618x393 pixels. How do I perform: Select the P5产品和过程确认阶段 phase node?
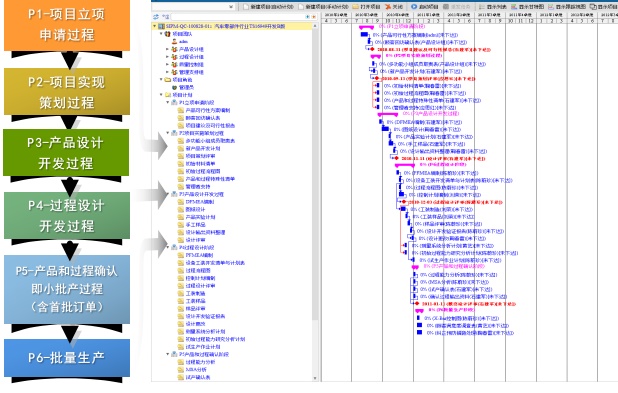click(x=200, y=354)
